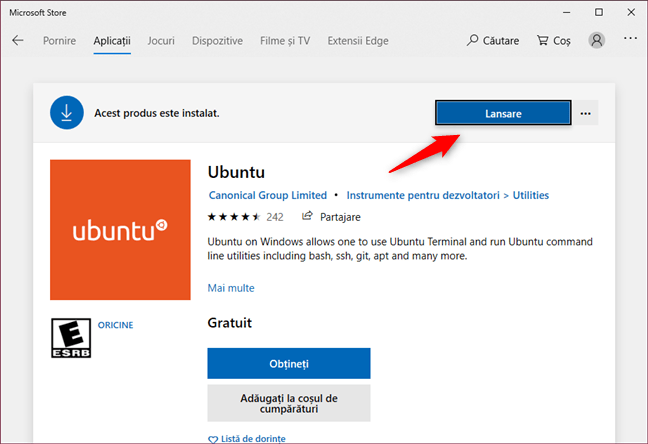648x444 pixels.
Task: Click the ORICINE rating link
Action: click(x=115, y=325)
